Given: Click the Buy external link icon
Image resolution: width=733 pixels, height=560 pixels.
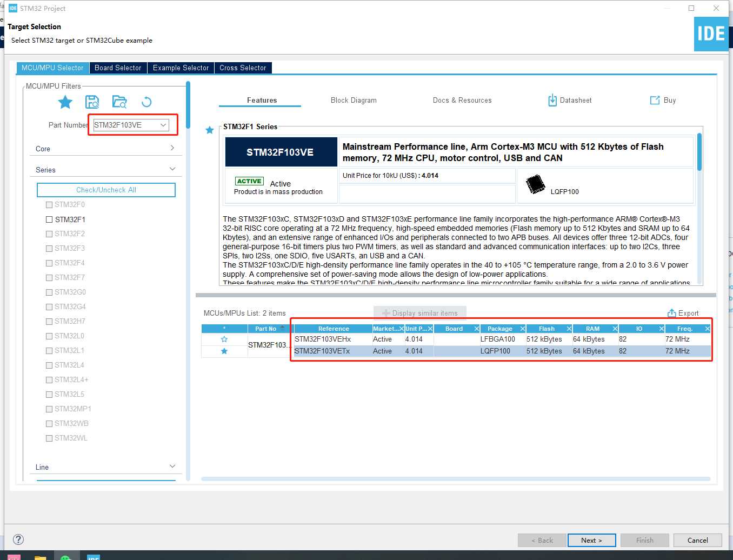Looking at the screenshot, I should 655,100.
